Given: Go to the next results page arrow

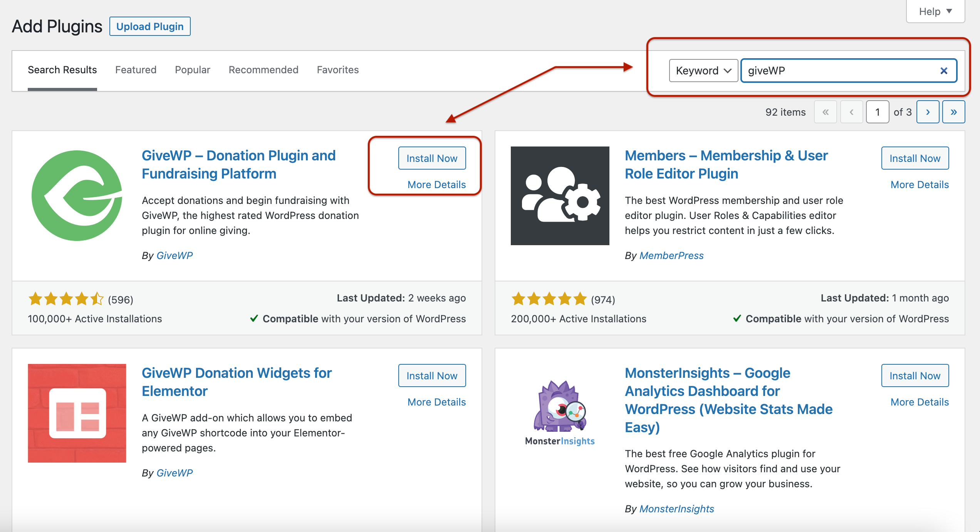Looking at the screenshot, I should tap(928, 112).
